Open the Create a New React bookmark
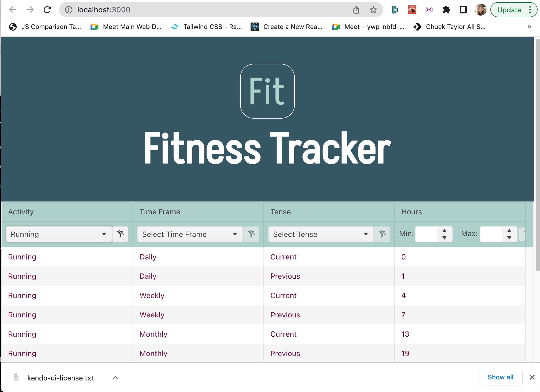 [x=286, y=27]
